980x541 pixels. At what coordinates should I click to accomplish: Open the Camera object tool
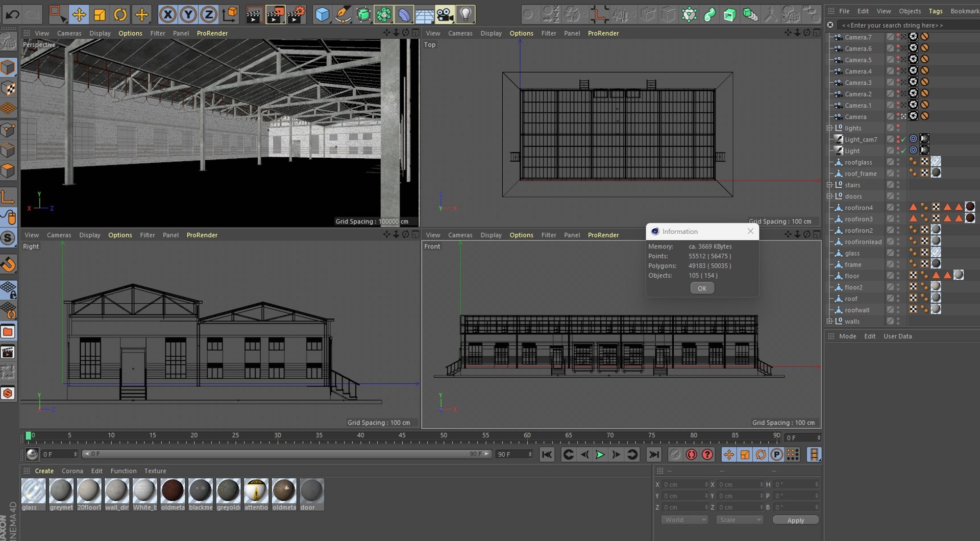[x=445, y=15]
